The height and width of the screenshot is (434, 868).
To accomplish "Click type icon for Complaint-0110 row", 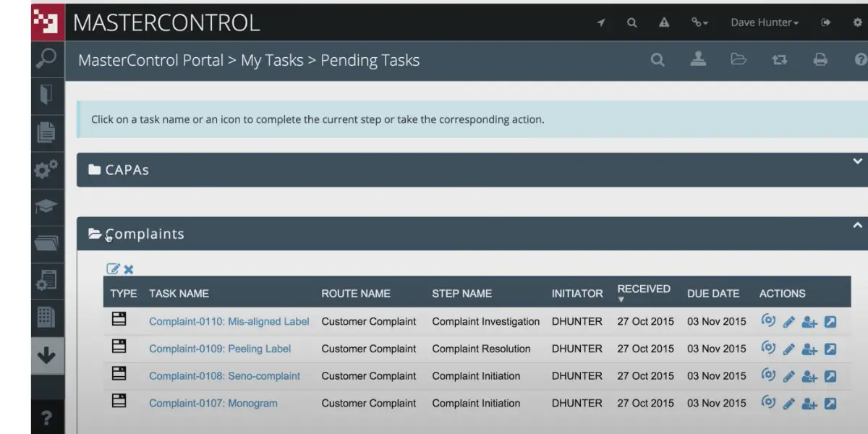I will tap(119, 318).
